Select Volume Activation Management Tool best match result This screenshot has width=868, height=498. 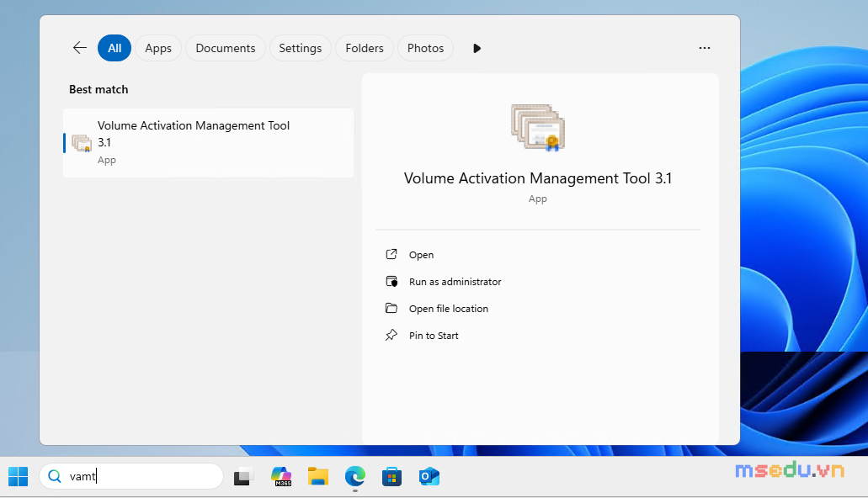pyautogui.click(x=208, y=143)
